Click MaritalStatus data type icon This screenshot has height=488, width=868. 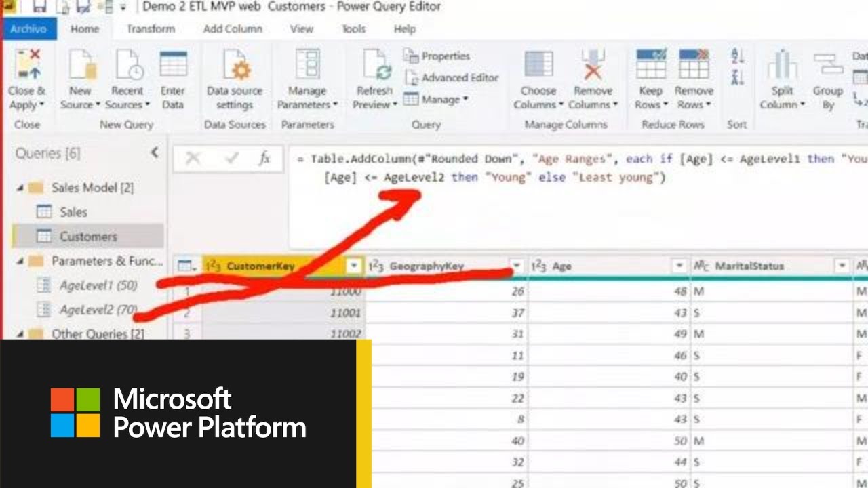(701, 266)
